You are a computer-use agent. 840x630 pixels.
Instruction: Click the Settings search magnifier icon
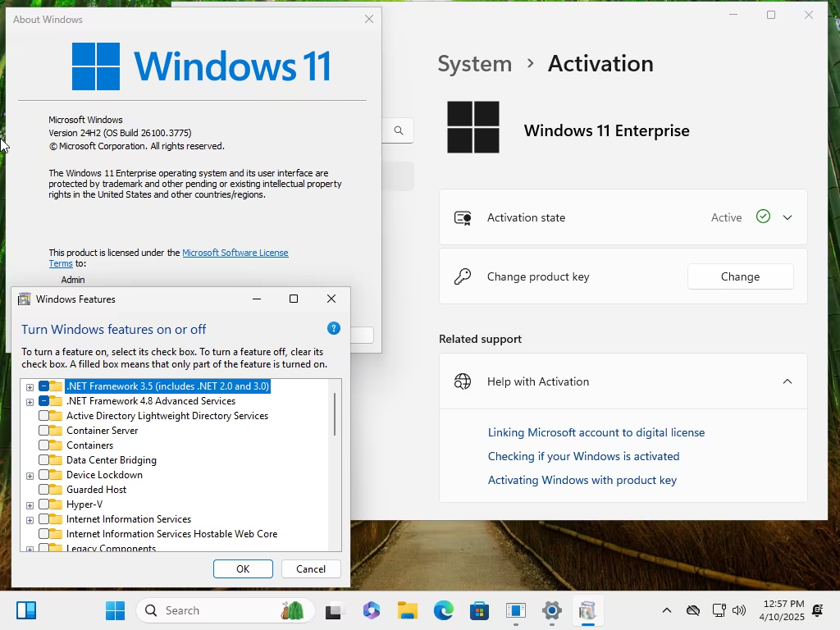click(399, 130)
